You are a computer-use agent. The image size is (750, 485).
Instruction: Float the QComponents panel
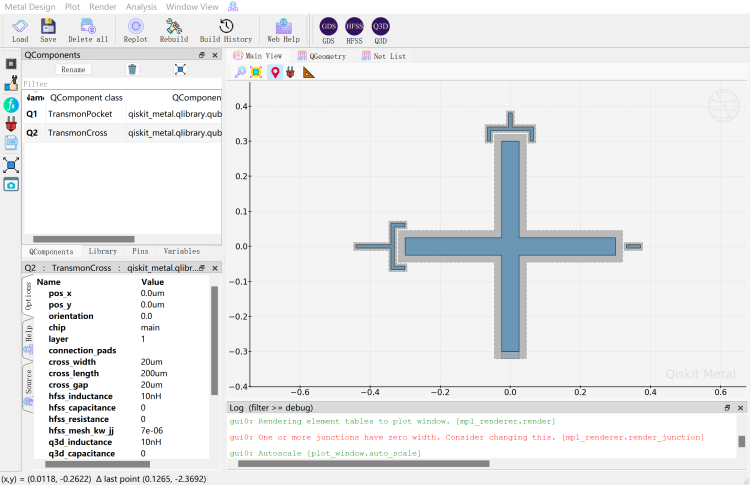201,55
